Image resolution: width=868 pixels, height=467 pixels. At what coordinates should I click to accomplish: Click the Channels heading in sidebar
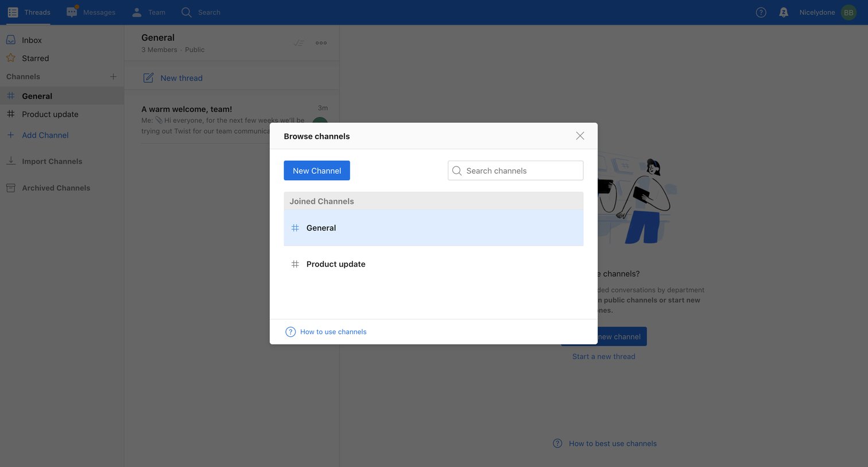(x=23, y=76)
